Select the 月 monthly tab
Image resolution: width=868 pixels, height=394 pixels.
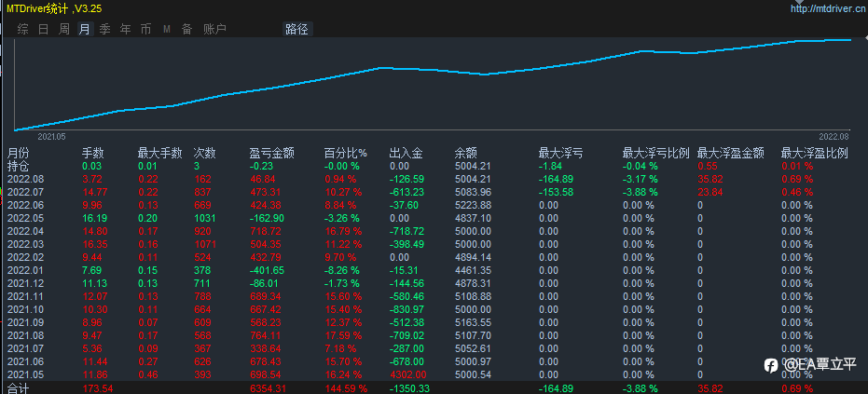pos(85,29)
